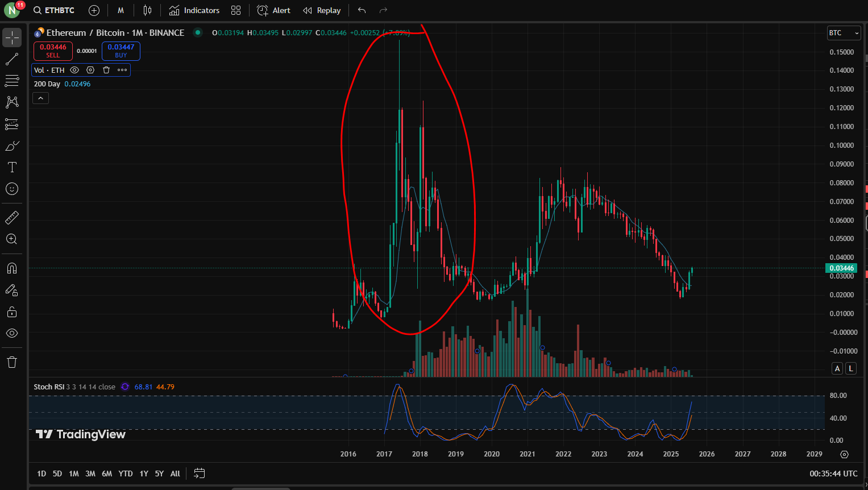Image resolution: width=868 pixels, height=490 pixels.
Task: Start bar Replay mode
Action: pos(322,10)
